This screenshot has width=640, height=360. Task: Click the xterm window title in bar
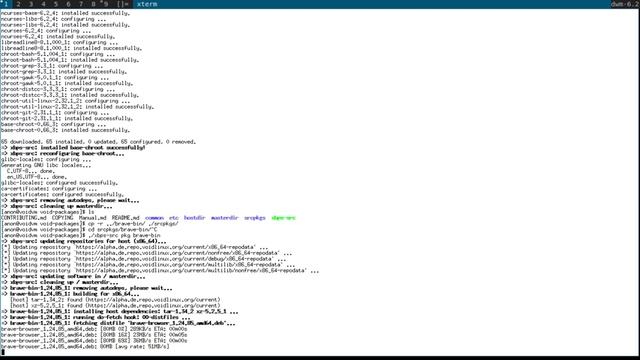click(x=147, y=4)
